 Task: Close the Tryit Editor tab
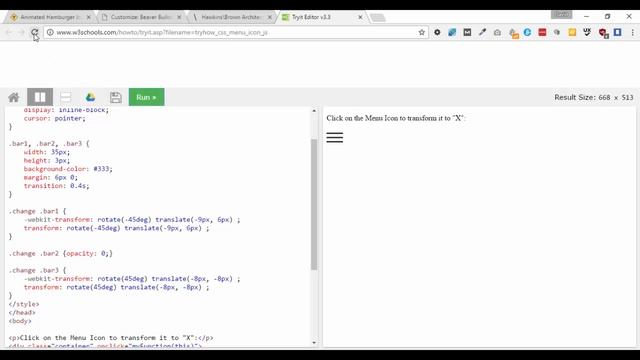360,17
